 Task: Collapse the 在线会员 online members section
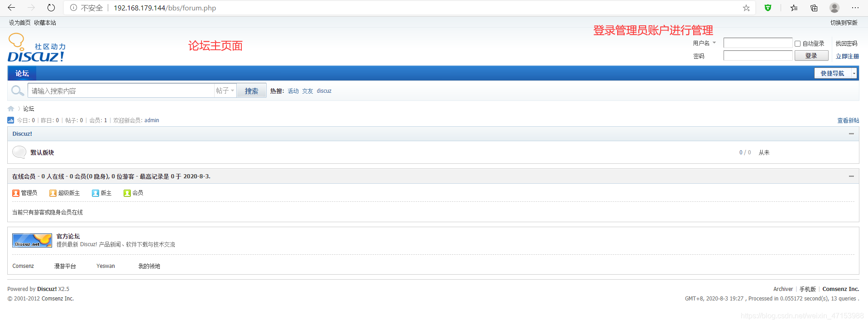coord(851,176)
